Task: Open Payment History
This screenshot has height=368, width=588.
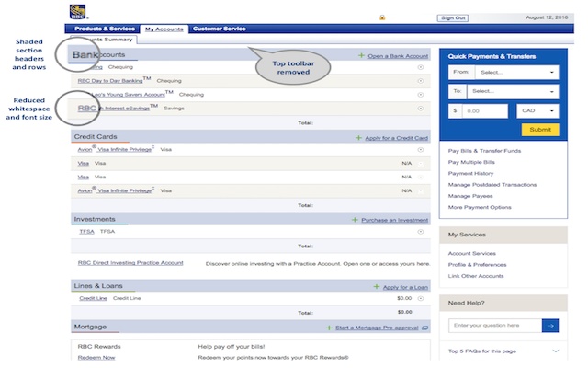Action: (470, 174)
